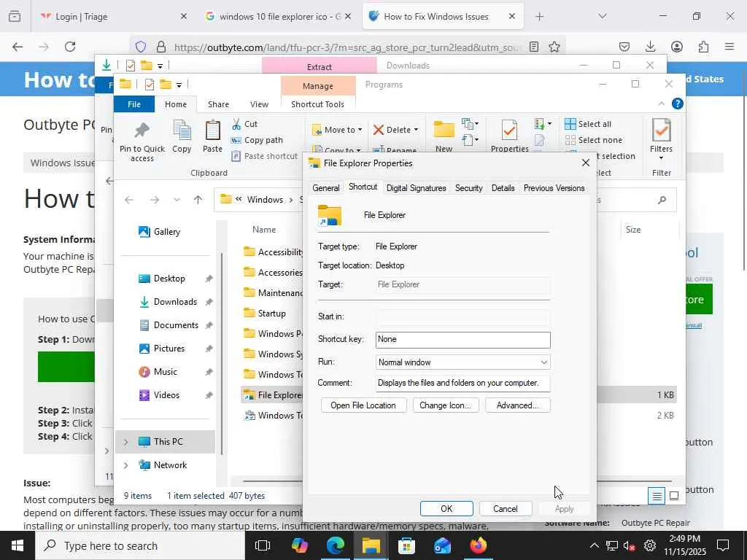Switch to details view layout icon
The width and height of the screenshot is (747, 560).
657,496
